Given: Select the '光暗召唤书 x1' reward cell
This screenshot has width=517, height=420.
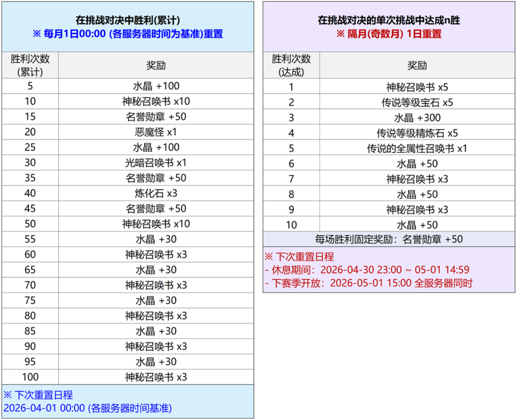Looking at the screenshot, I should [156, 162].
